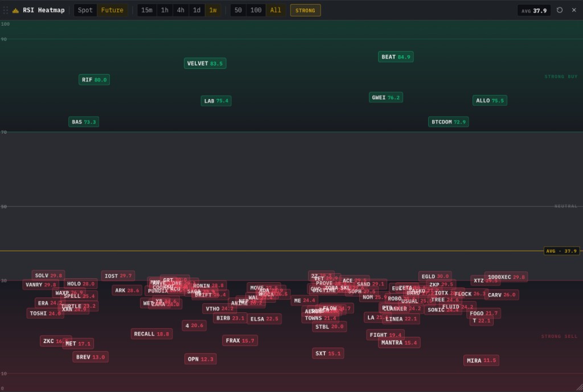Open the SAND 29.1 tag
Viewport: 583px width, 392px height.
click(370, 284)
